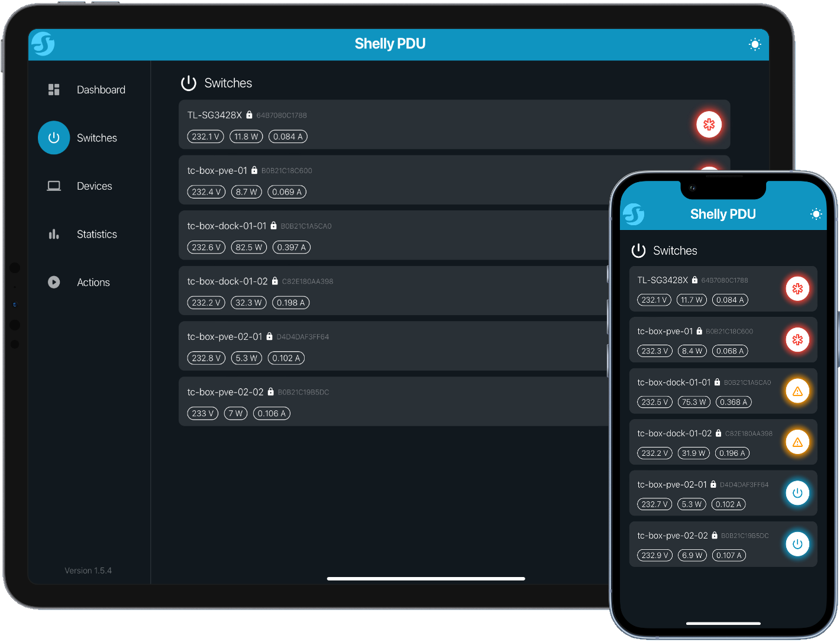Screen dimensions: 840x642
Task: Click the 7 W badge on tablet
Action: pyautogui.click(x=236, y=413)
